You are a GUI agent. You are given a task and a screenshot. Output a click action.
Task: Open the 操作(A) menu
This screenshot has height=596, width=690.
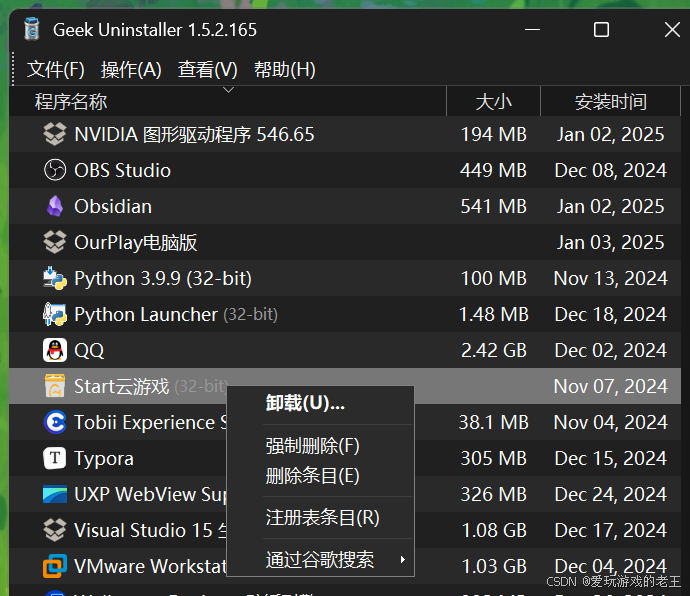[x=131, y=70]
